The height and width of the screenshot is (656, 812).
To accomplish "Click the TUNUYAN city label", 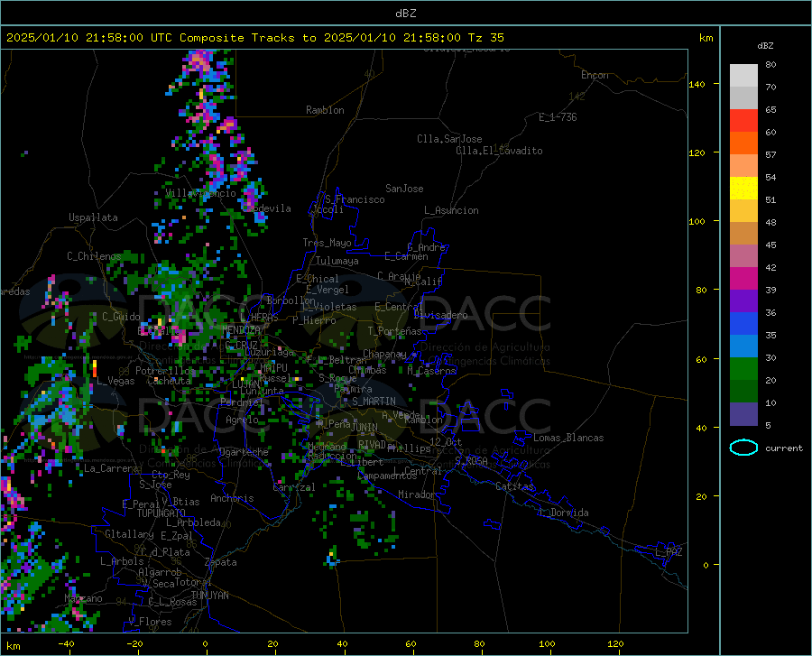I will click(209, 596).
